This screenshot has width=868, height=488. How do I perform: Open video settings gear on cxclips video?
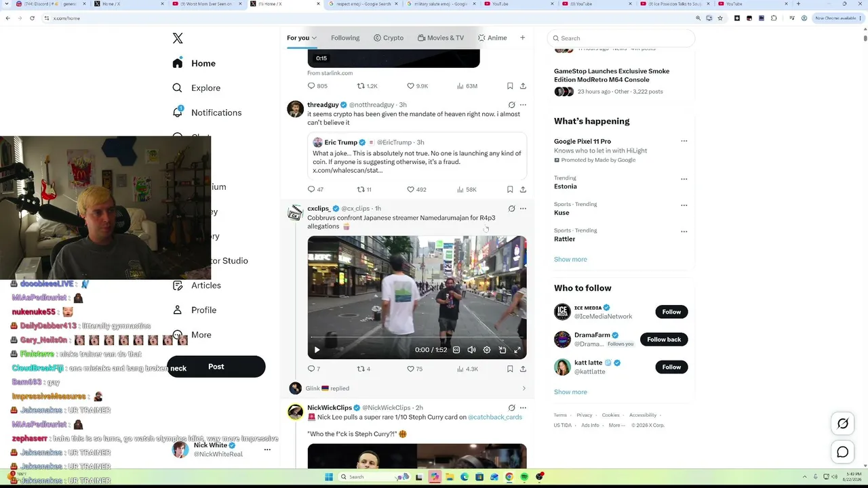[x=487, y=350]
